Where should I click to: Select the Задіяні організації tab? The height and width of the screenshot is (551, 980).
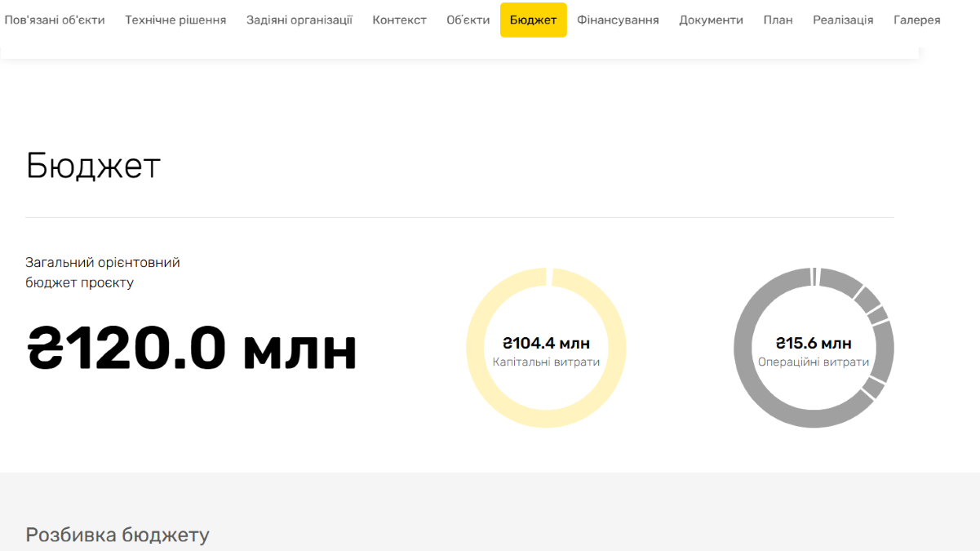point(299,20)
